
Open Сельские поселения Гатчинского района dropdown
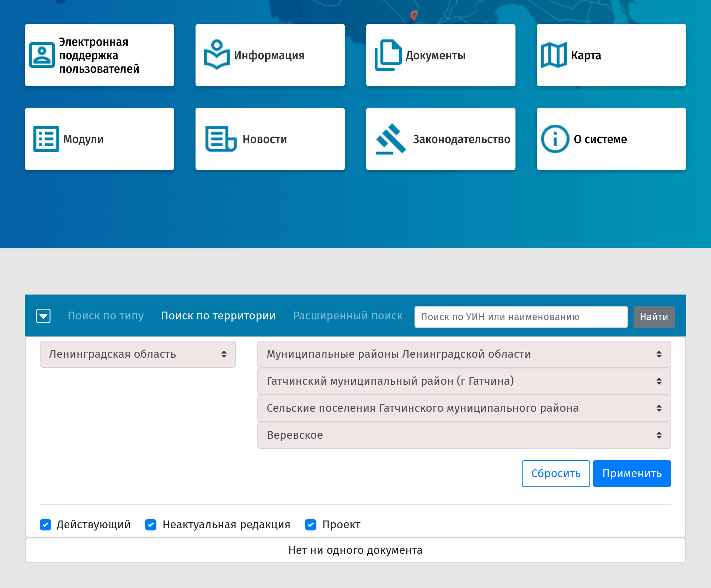[464, 408]
